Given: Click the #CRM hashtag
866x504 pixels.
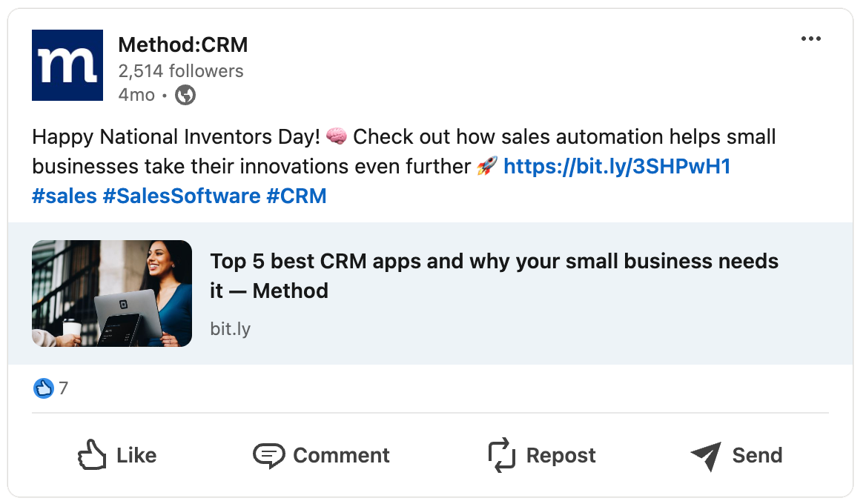Looking at the screenshot, I should point(297,196).
